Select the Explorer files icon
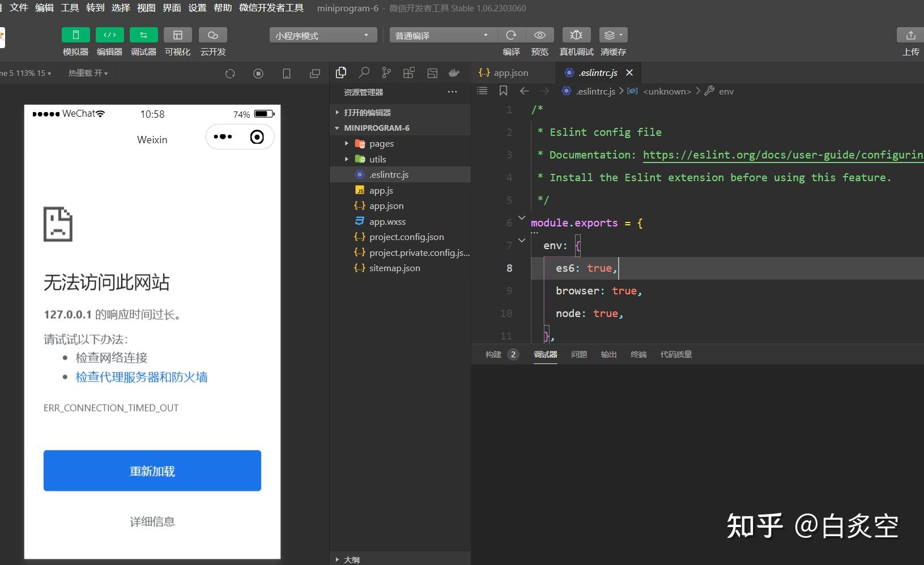 341,72
